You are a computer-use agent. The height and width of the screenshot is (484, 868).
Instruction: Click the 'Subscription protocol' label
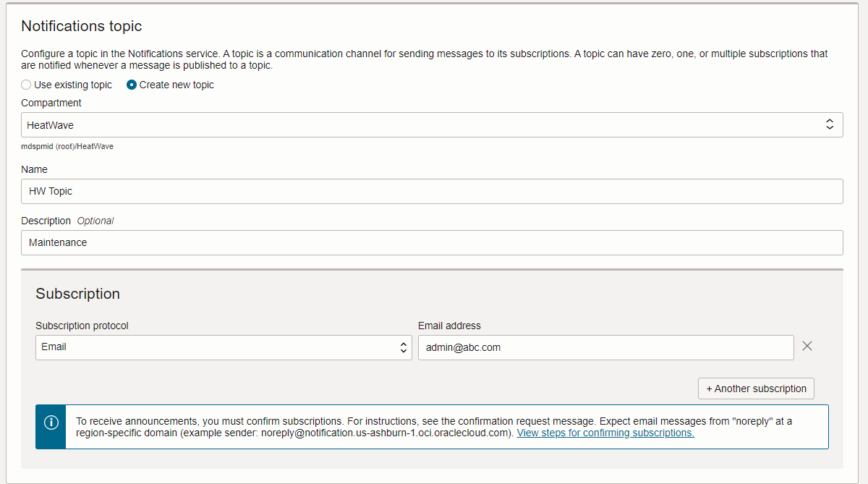tap(82, 326)
